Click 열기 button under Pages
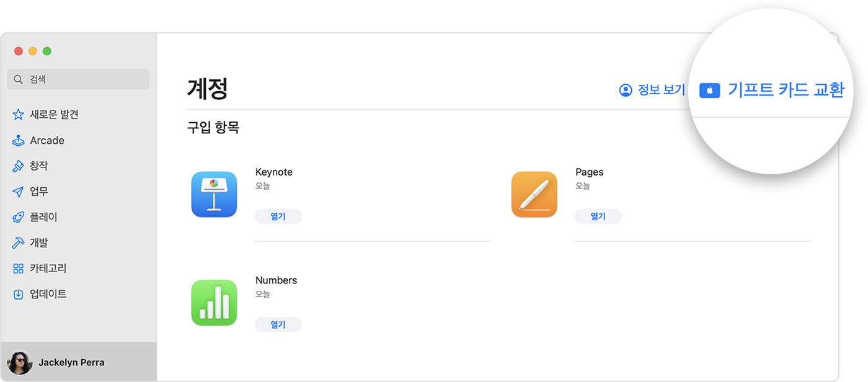The image size is (868, 382). (x=598, y=216)
